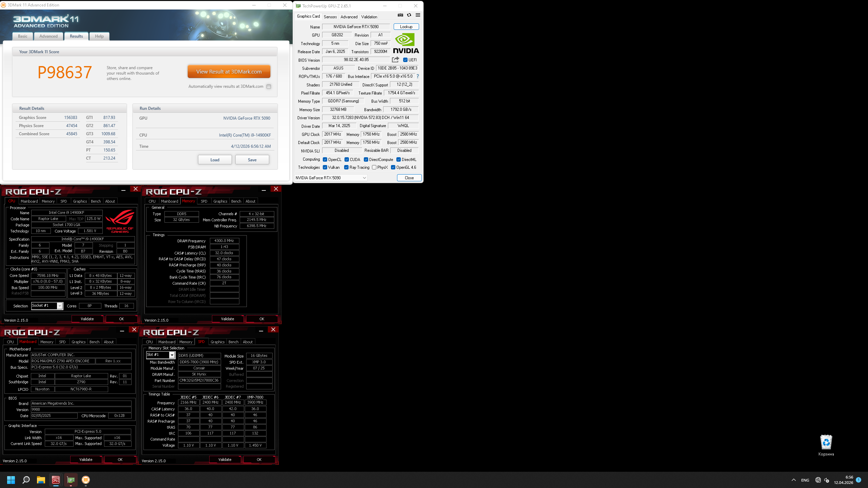Click the ENG language indicator
The image size is (868, 488).
tap(805, 480)
